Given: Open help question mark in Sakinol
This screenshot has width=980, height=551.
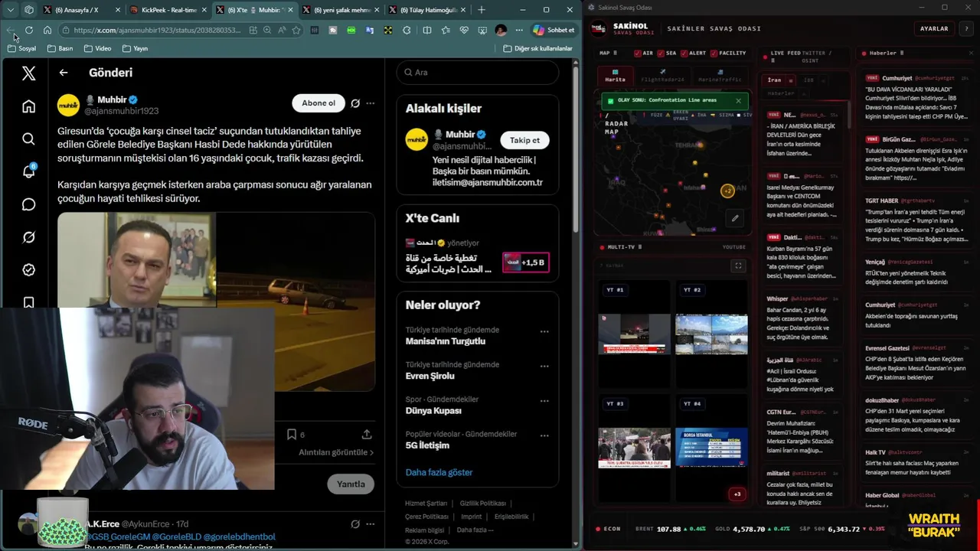Looking at the screenshot, I should (x=965, y=28).
